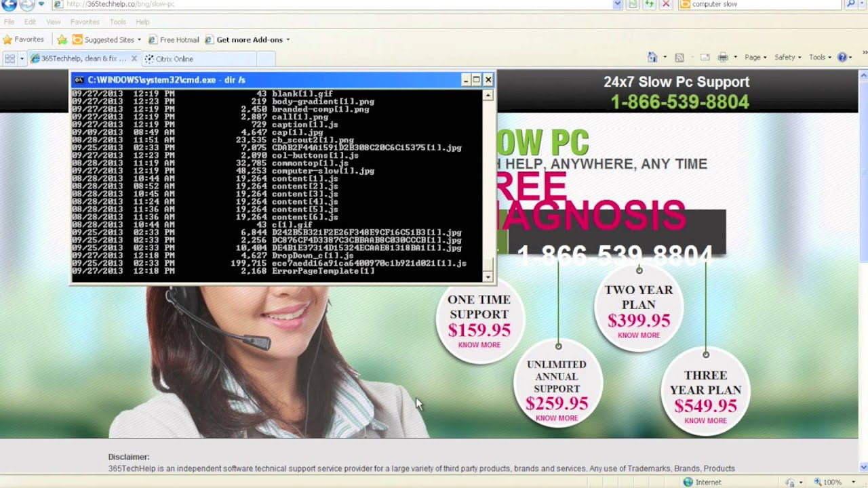Click the Print icon
Image resolution: width=868 pixels, height=488 pixels.
click(723, 58)
